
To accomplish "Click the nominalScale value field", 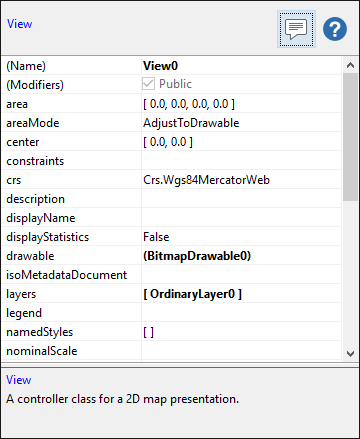I will click(241, 351).
